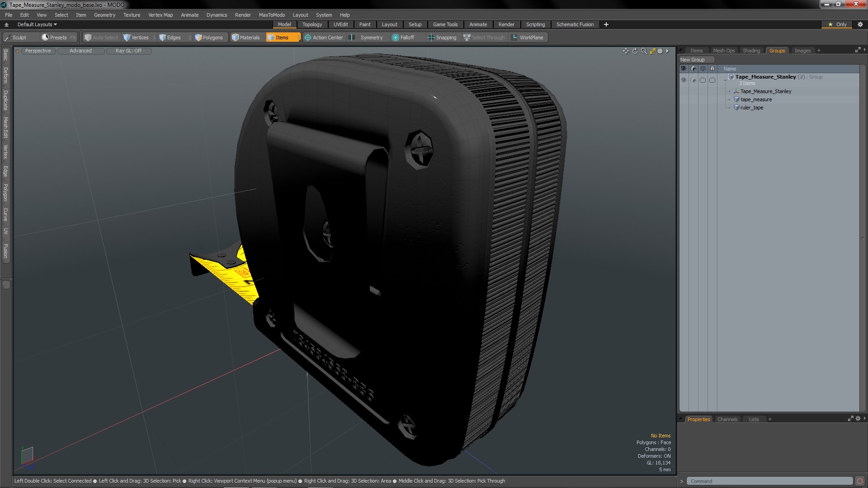The image size is (868, 488).
Task: Expand the Default Layouts dropdown
Action: coord(36,24)
